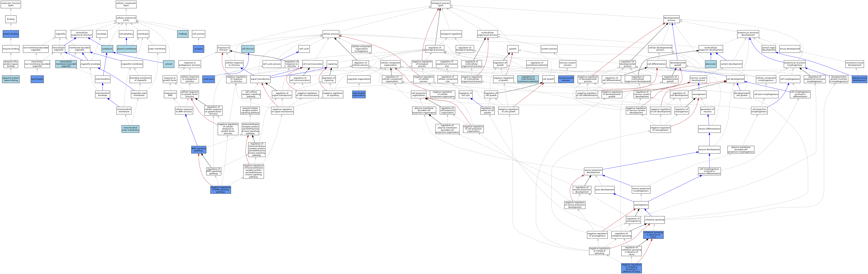Click the 'nervous system process' node
Image resolution: width=868 pixels, height=274 pixels.
[x=568, y=64]
